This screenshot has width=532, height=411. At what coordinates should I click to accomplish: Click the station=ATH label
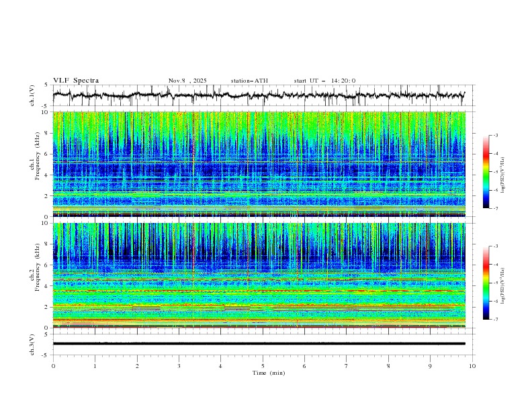pyautogui.click(x=249, y=81)
